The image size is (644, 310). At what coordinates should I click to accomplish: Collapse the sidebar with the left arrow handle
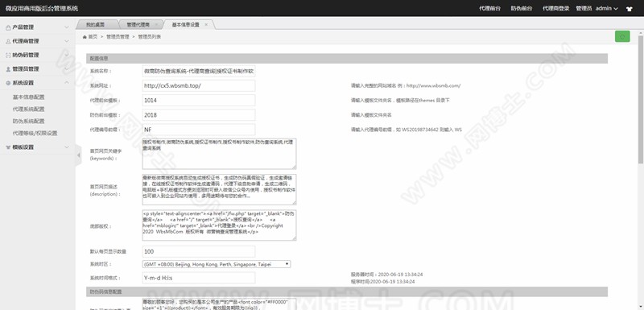(78, 155)
